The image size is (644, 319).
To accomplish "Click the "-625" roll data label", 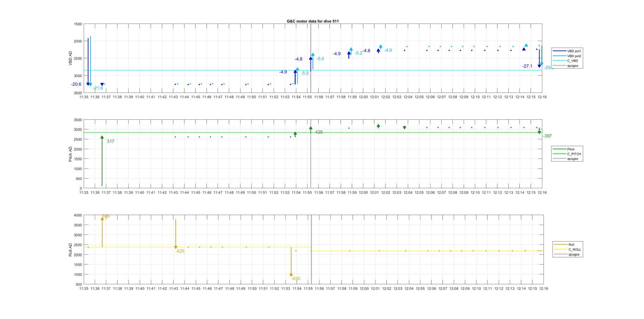I will (180, 251).
